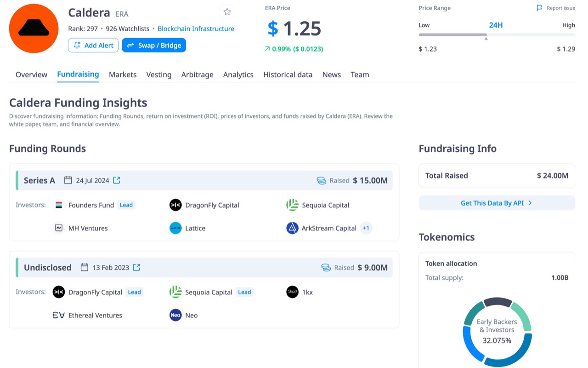Open the Blockchain Infrastructure category link
588x368 pixels.
coord(196,29)
